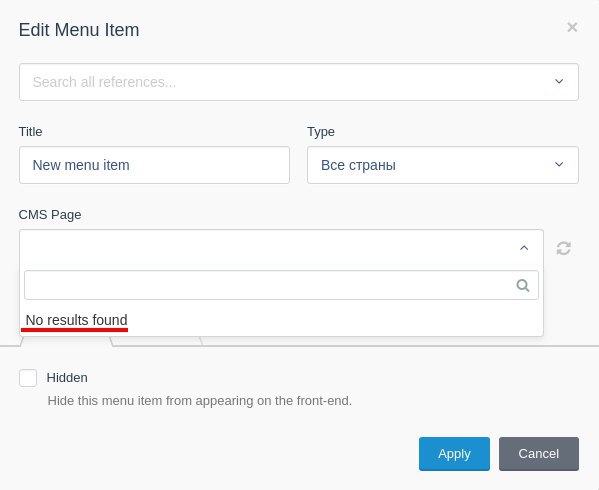Click the chevron in Search all references
This screenshot has height=490, width=599.
pos(559,81)
